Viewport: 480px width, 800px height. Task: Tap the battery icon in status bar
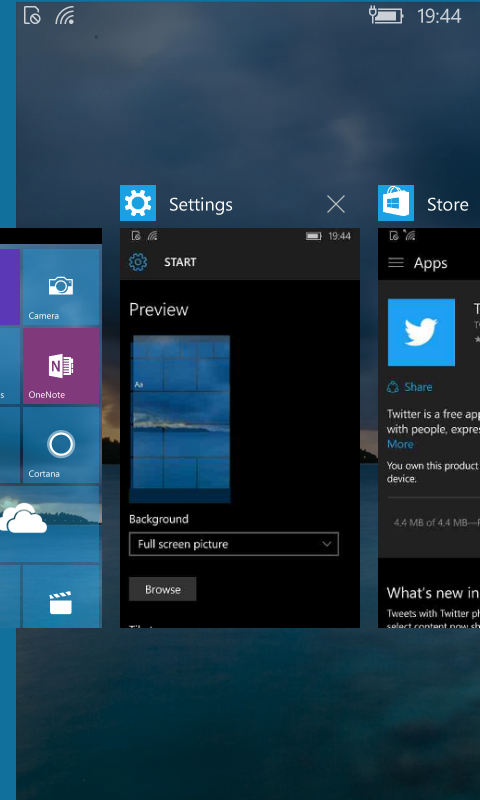[x=387, y=15]
